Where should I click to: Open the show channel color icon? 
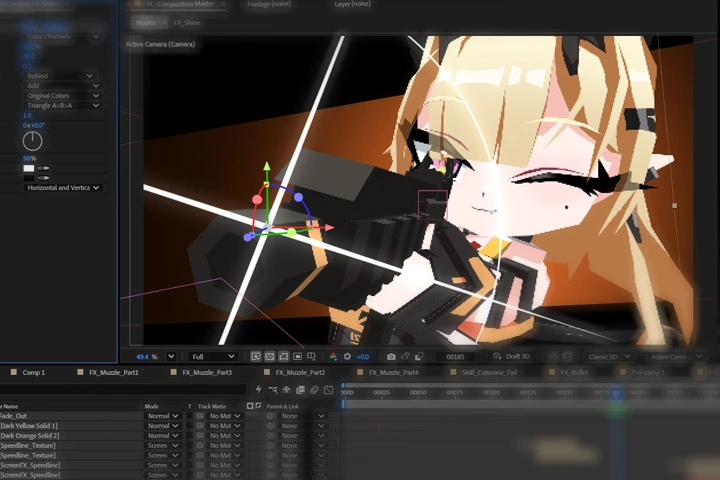pos(333,356)
